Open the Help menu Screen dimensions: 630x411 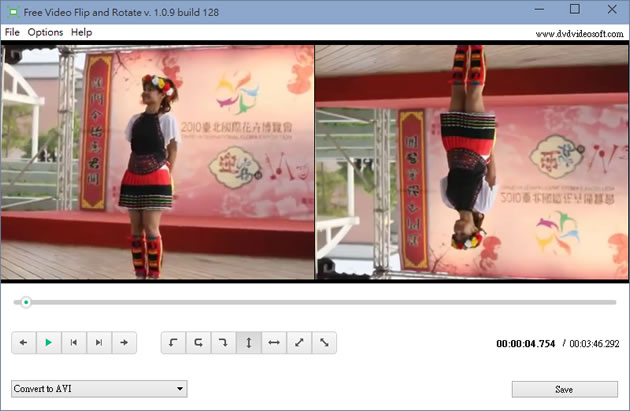[81, 32]
